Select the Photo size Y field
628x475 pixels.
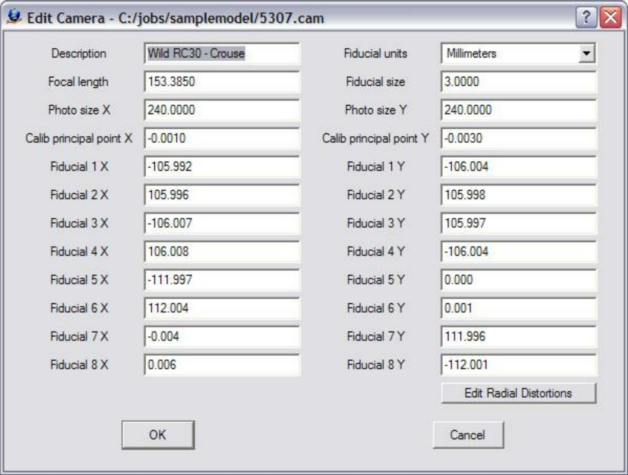pyautogui.click(x=517, y=110)
